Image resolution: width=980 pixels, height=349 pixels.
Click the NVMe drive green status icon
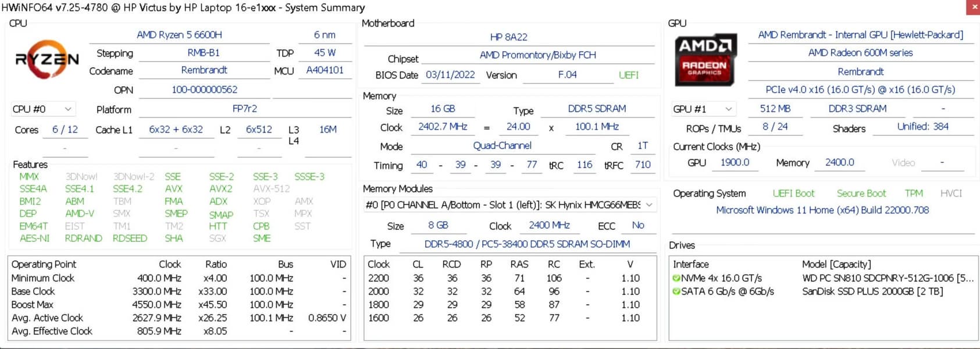click(x=676, y=278)
